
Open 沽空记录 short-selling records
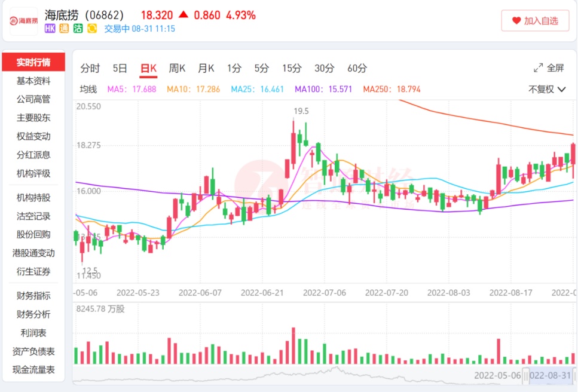pos(33,216)
